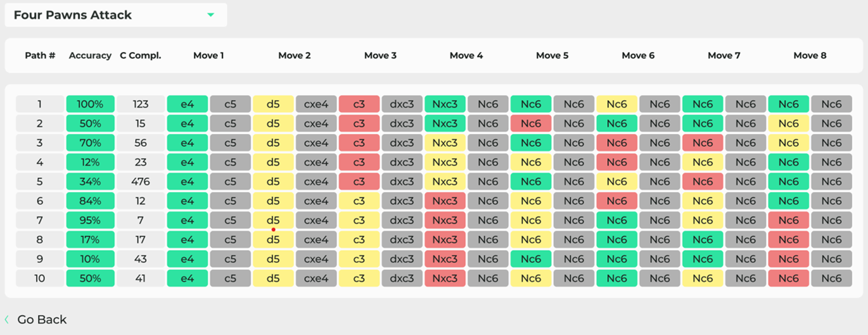Select path number 10 cell
The image size is (868, 335).
[40, 279]
